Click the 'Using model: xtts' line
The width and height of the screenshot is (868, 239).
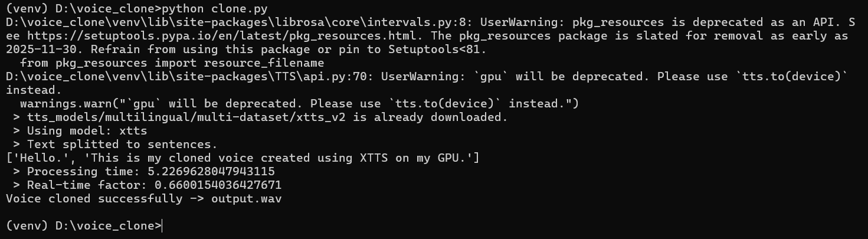pyautogui.click(x=80, y=130)
